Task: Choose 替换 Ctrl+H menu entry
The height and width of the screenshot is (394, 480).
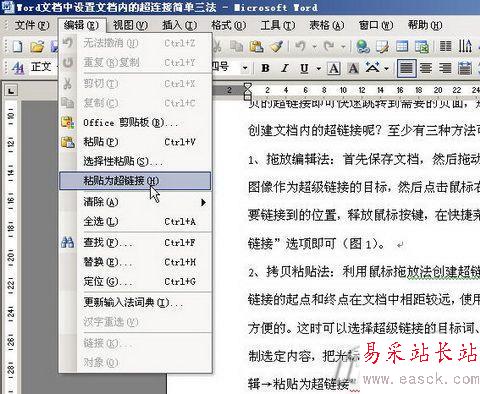Action: [x=135, y=262]
